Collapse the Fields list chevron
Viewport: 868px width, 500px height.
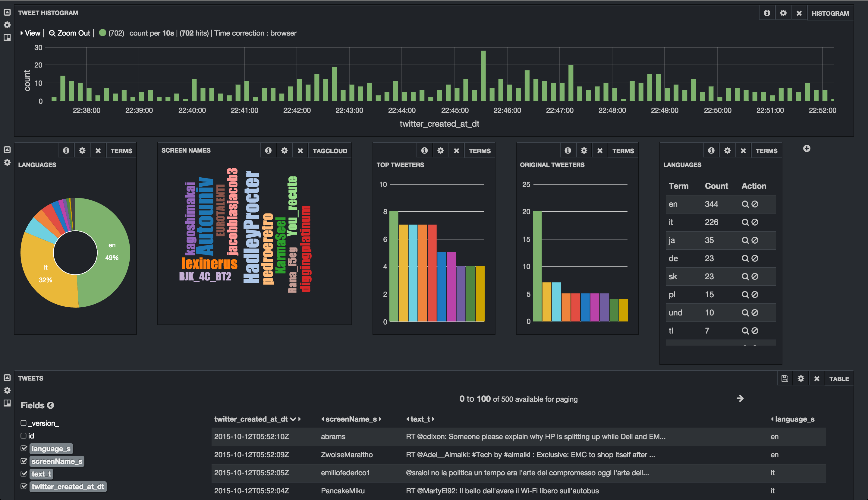point(50,405)
